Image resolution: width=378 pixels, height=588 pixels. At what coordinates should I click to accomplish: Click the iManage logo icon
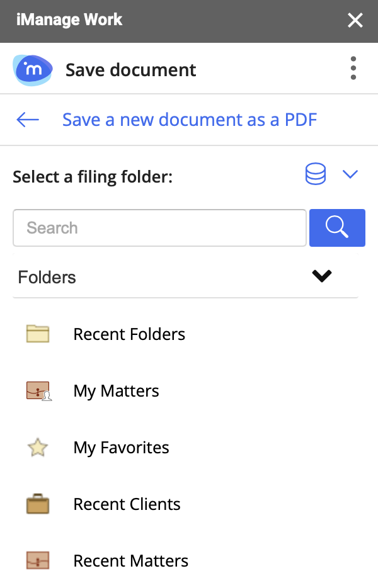[33, 70]
